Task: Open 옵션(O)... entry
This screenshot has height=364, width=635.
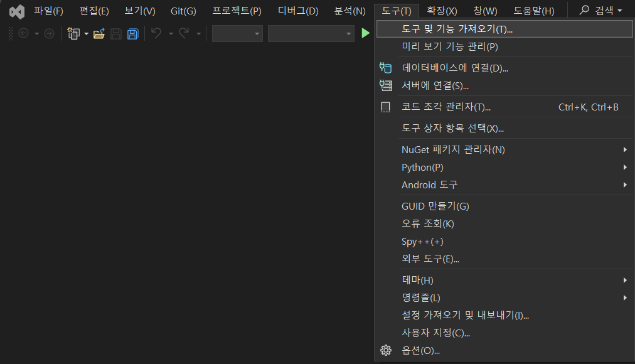Action: click(x=504, y=350)
